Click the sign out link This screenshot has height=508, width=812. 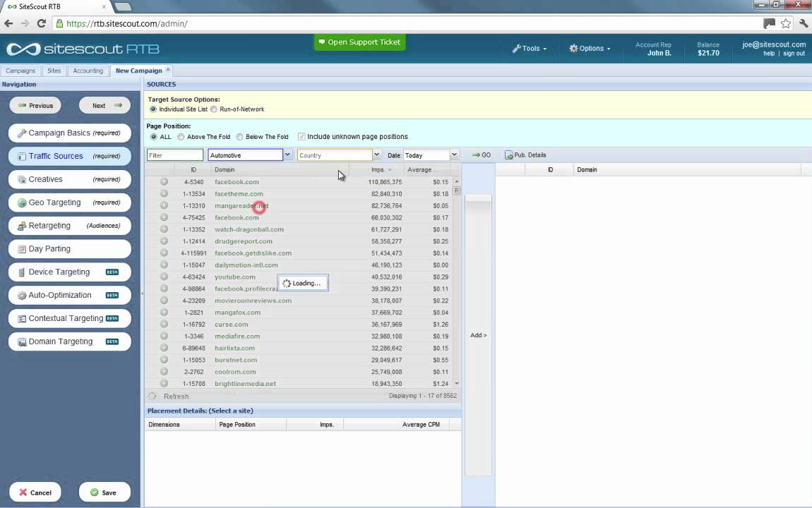click(794, 54)
